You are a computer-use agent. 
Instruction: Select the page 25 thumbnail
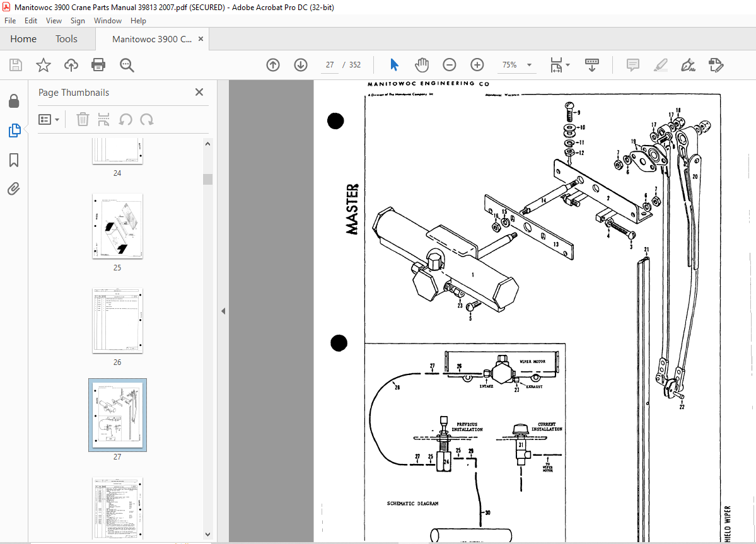click(118, 226)
